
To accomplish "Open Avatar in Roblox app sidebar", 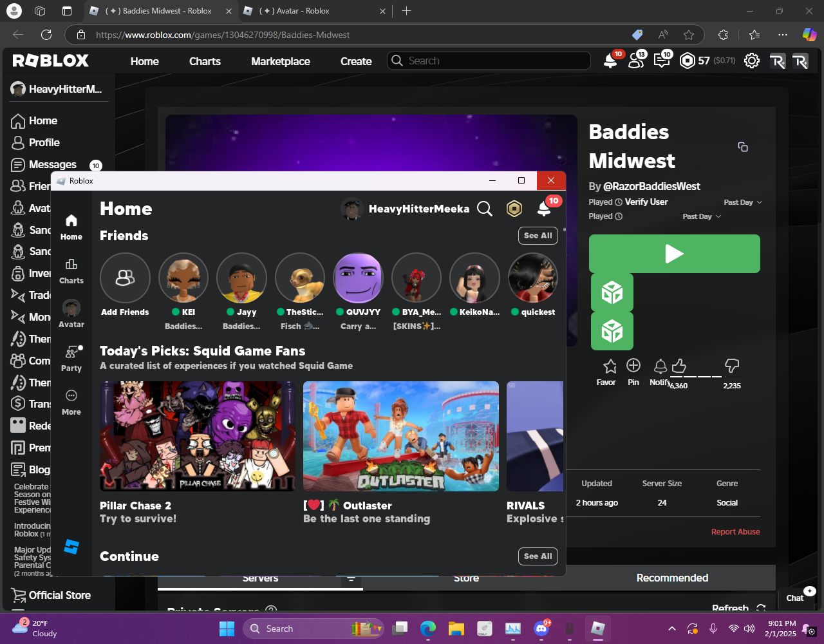I will [x=71, y=314].
